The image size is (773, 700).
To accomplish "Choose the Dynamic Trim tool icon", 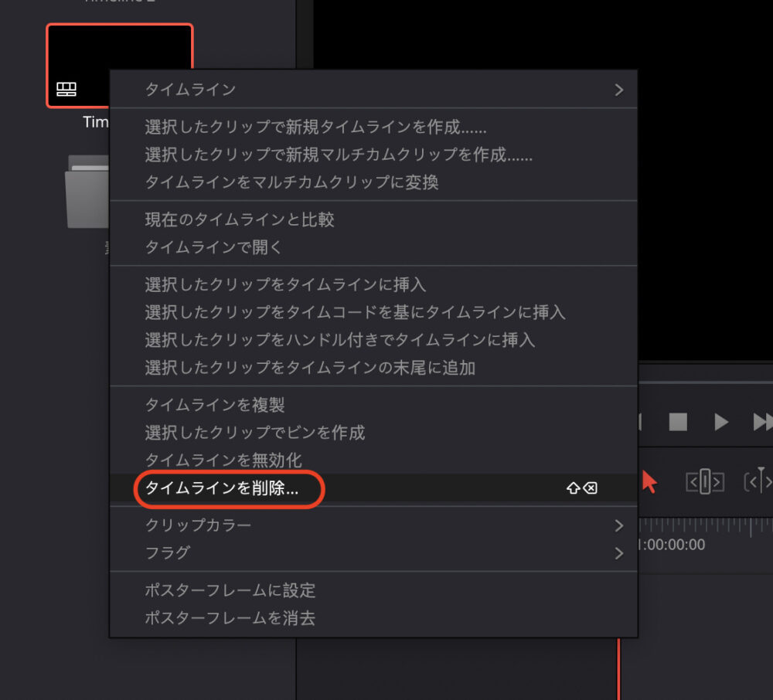I will (759, 482).
